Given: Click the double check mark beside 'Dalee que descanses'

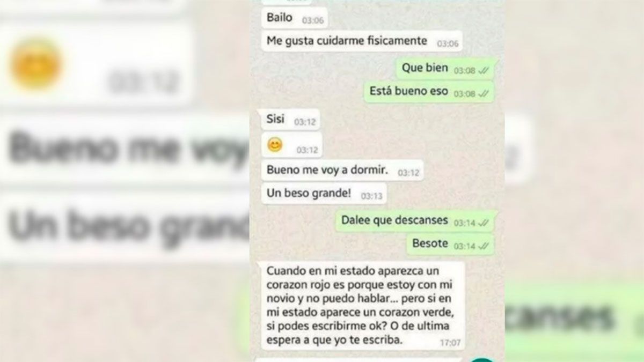Looking at the screenshot, I should click(483, 223).
